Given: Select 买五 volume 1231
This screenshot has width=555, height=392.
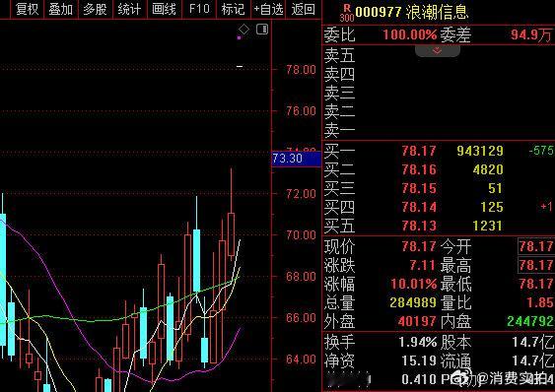Looking at the screenshot, I should tap(487, 227).
